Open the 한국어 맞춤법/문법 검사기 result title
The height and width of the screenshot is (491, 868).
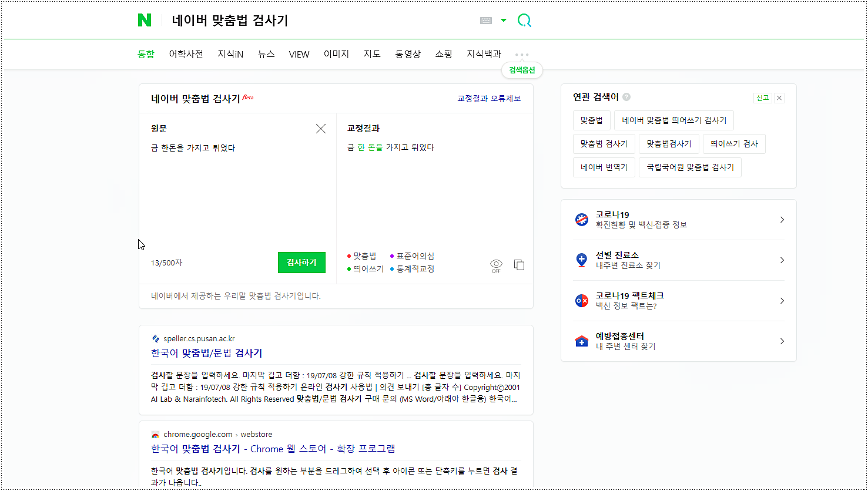[x=207, y=353]
